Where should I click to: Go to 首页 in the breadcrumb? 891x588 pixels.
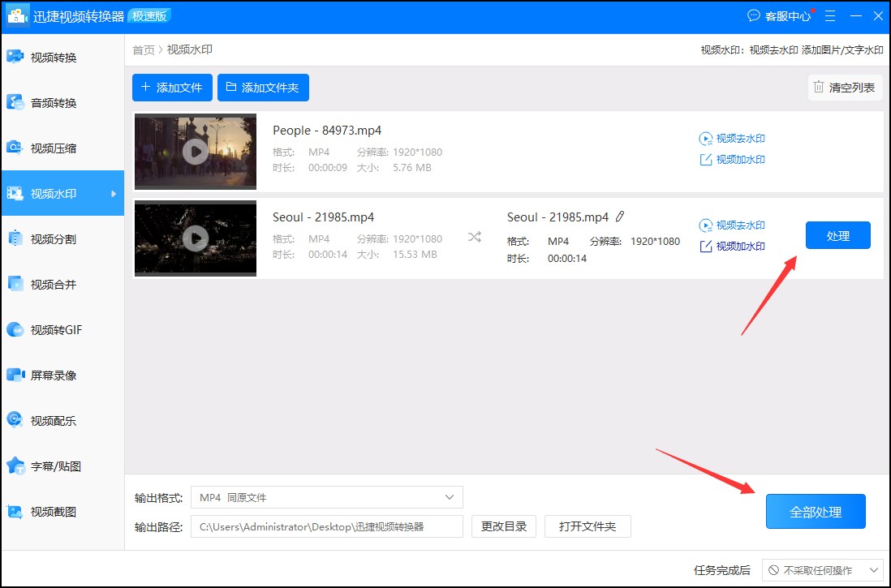pos(143,50)
